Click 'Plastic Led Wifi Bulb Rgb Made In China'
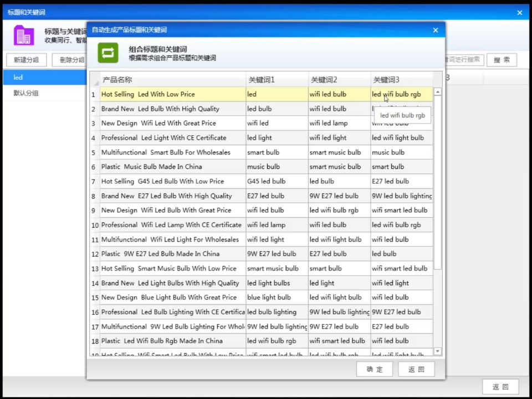Image resolution: width=532 pixels, height=399 pixels. (173, 341)
